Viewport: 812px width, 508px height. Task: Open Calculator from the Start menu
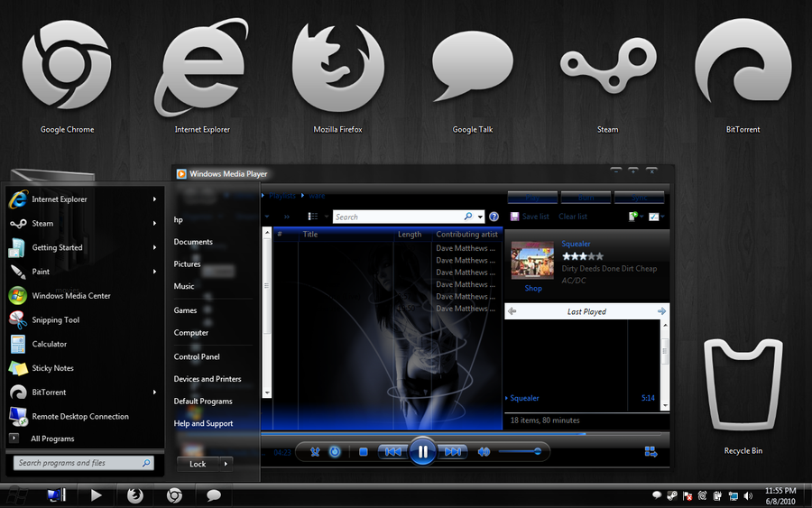83,344
